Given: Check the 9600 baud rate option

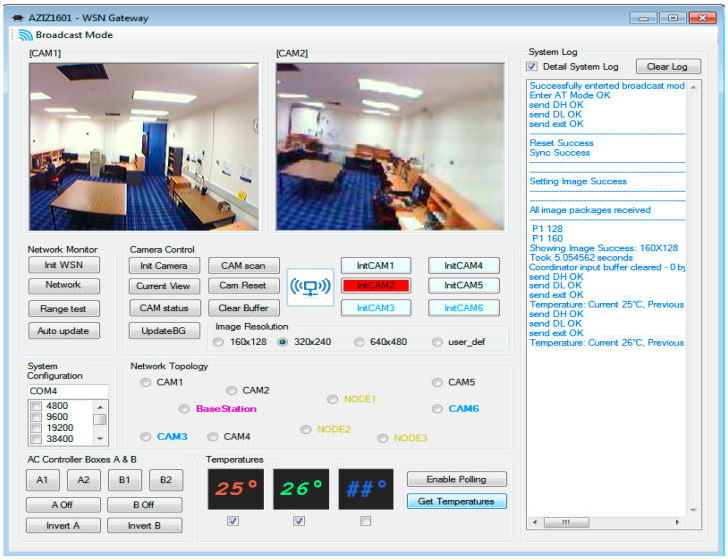Looking at the screenshot, I should click(35, 418).
